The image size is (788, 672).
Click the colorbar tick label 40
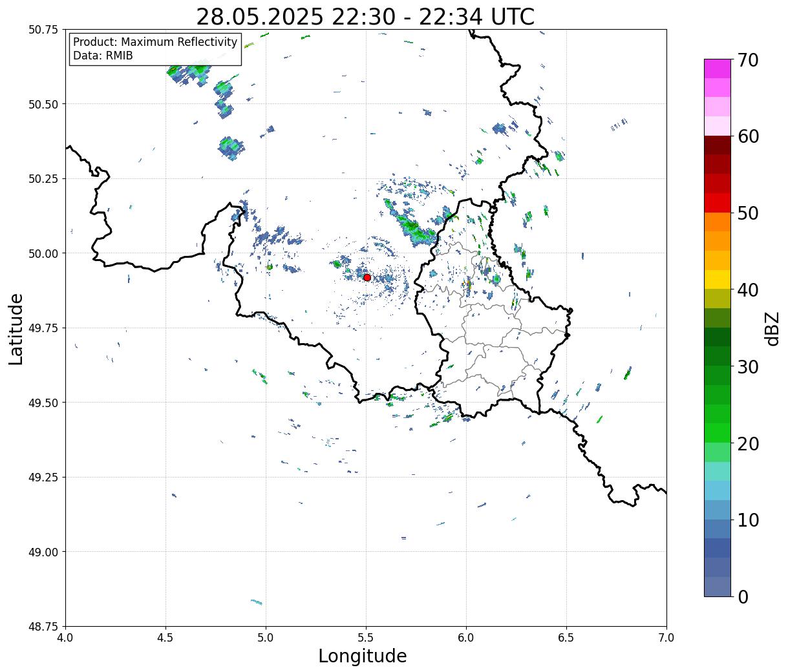pyautogui.click(x=748, y=290)
